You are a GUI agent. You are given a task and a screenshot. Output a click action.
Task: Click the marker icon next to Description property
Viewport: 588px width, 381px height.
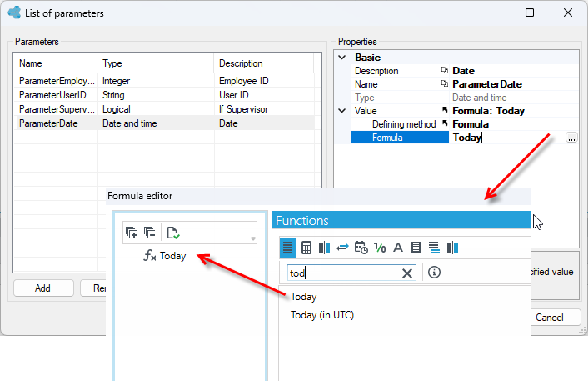(x=445, y=70)
